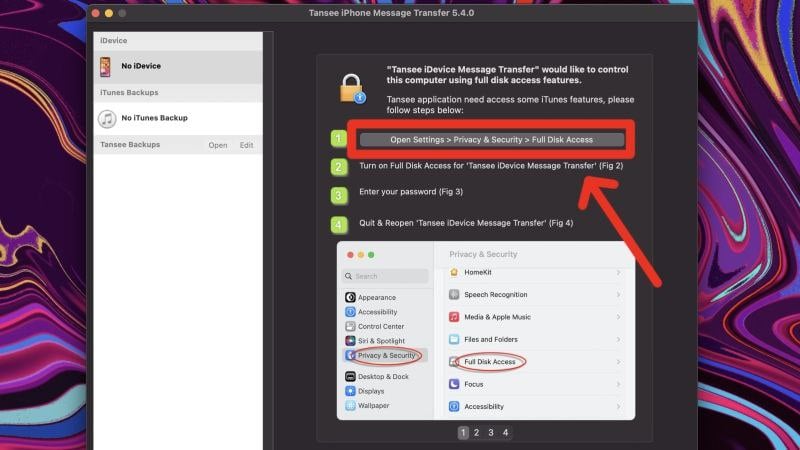Click Full Disk Access label in figure
Image resolution: width=800 pixels, height=450 pixels.
(490, 362)
